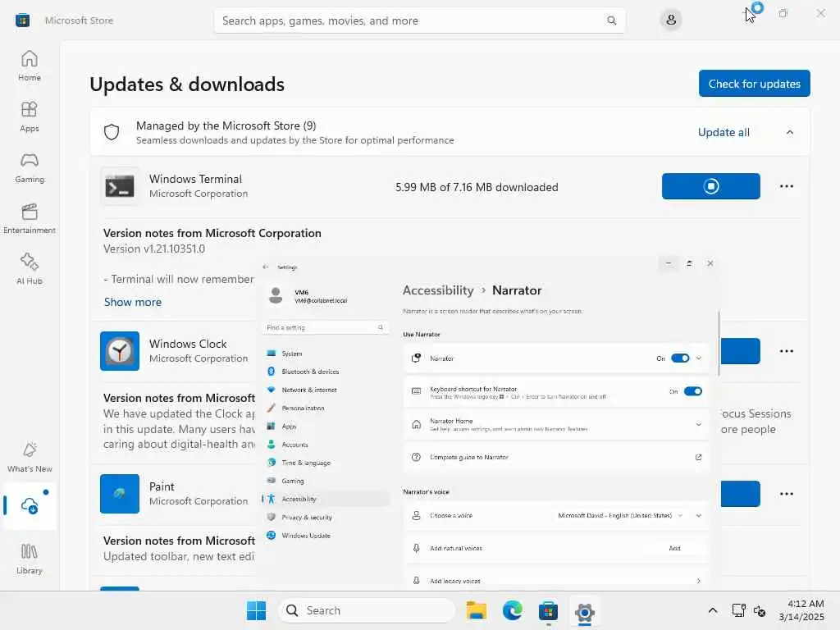This screenshot has height=630, width=840.
Task: Open What's New in Store sidebar
Action: (30, 458)
